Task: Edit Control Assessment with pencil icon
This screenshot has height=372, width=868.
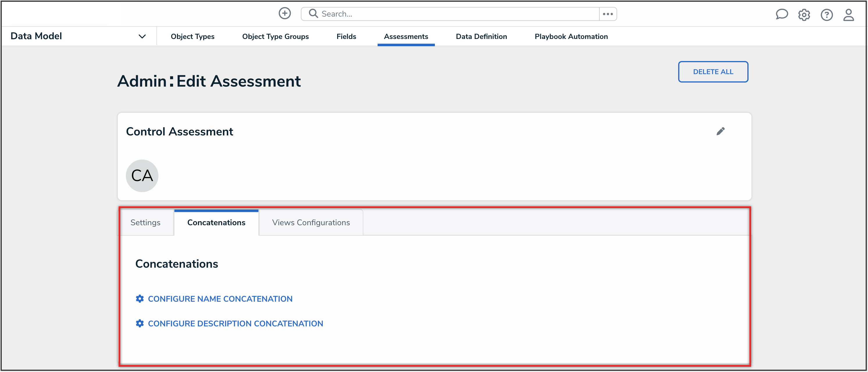Action: (x=720, y=131)
